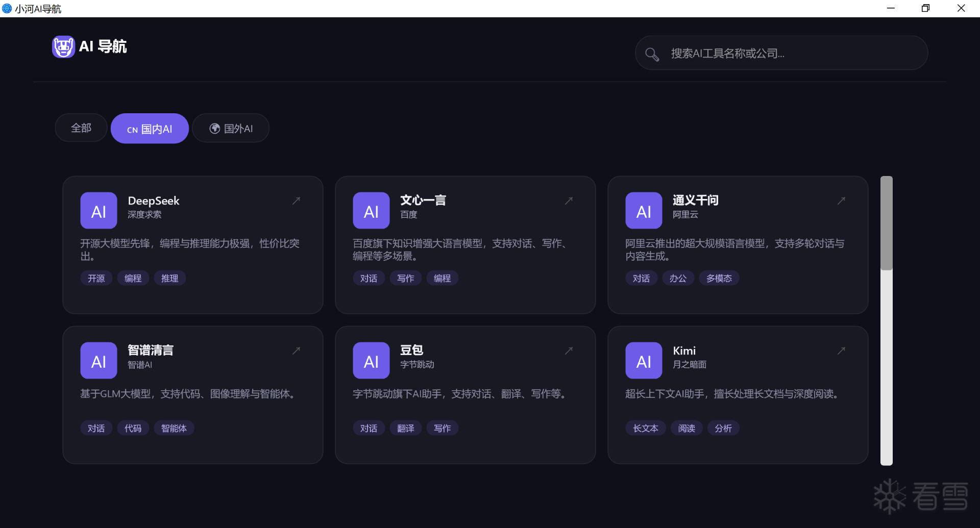Image resolution: width=980 pixels, height=528 pixels.
Task: Click the 写作 tag on 文心一言
Action: [406, 278]
